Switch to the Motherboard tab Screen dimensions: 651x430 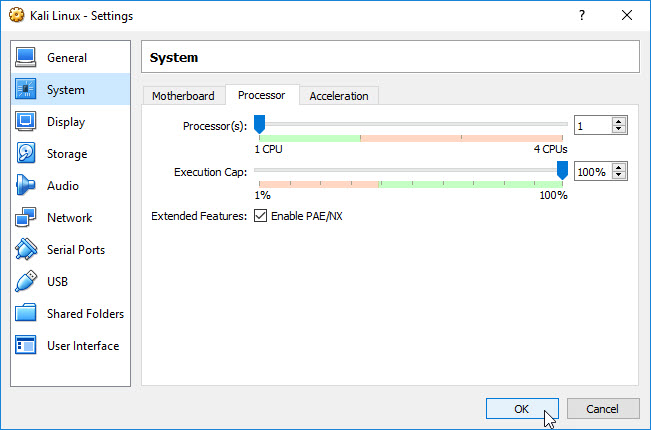pyautogui.click(x=183, y=96)
